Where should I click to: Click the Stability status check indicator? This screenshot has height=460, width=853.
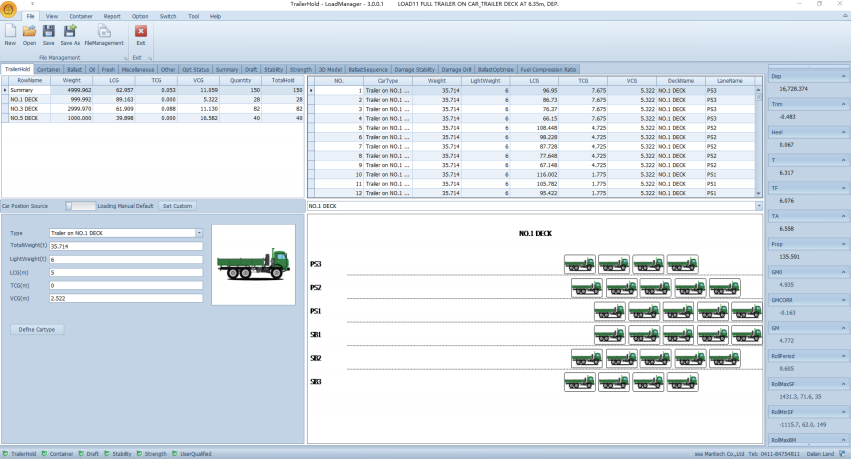(x=107, y=454)
